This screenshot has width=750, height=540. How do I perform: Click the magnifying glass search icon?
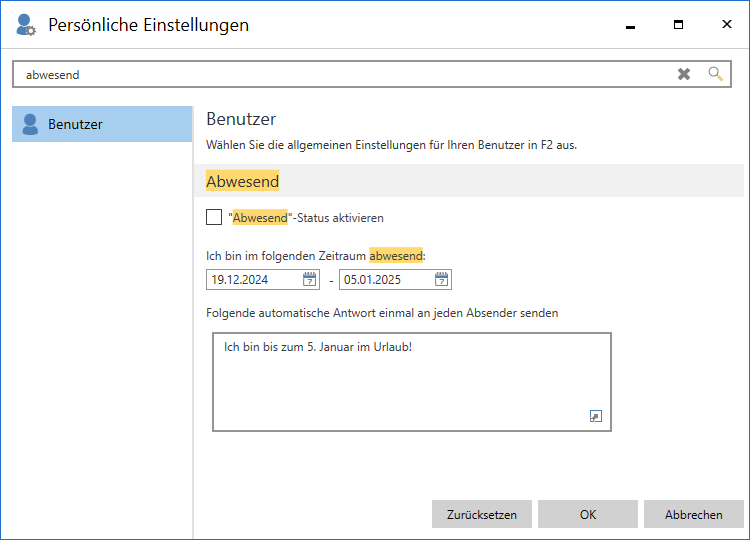(715, 74)
